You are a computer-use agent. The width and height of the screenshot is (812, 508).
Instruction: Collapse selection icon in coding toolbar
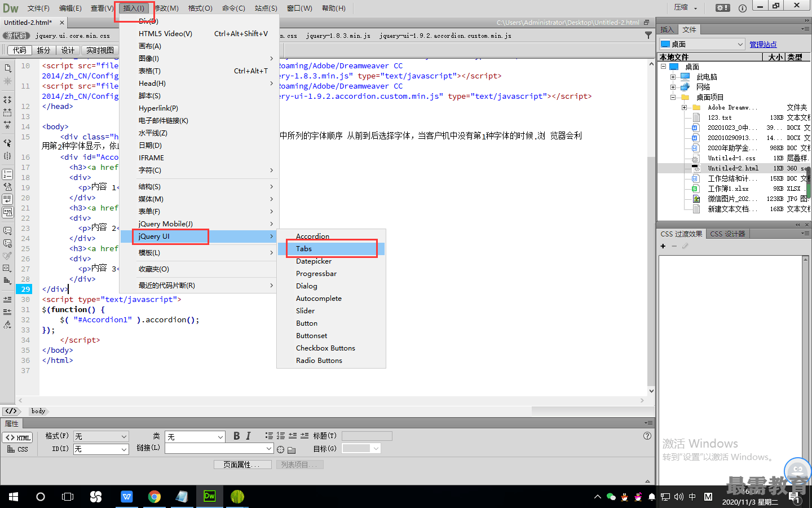coord(7,112)
